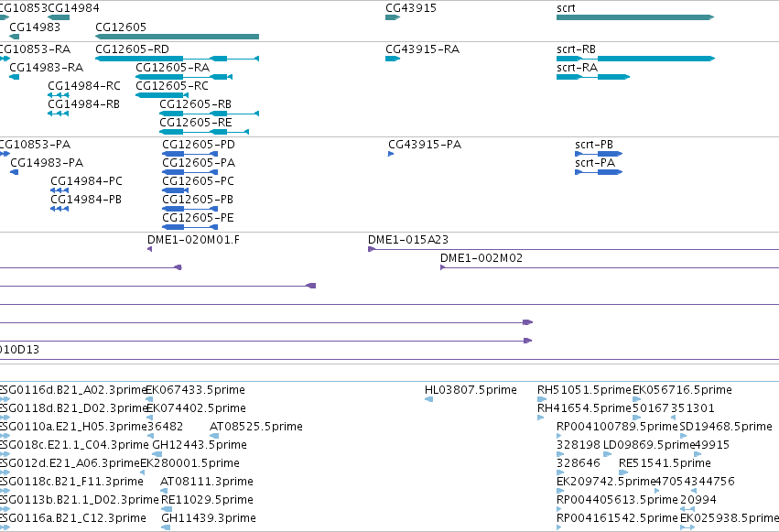Select the scrt-RB transcript label

pyautogui.click(x=577, y=49)
